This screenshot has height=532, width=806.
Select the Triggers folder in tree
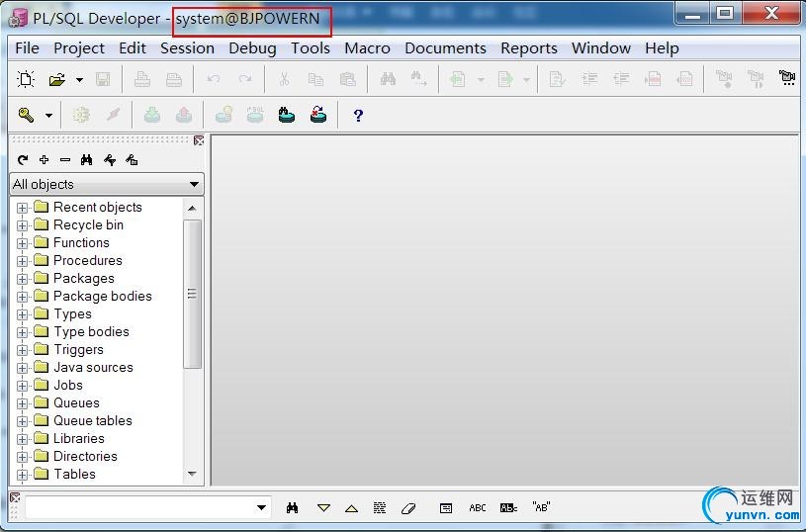(78, 349)
